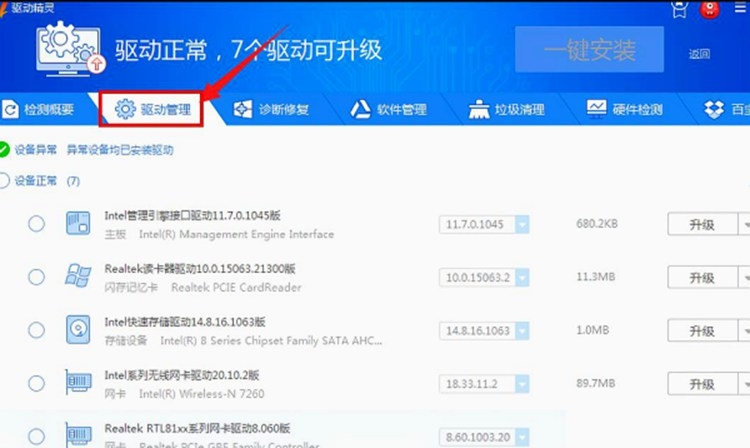Expand arrow beside 升级 for Realtek读卡器驱动
The height and width of the screenshot is (448, 750).
click(745, 277)
